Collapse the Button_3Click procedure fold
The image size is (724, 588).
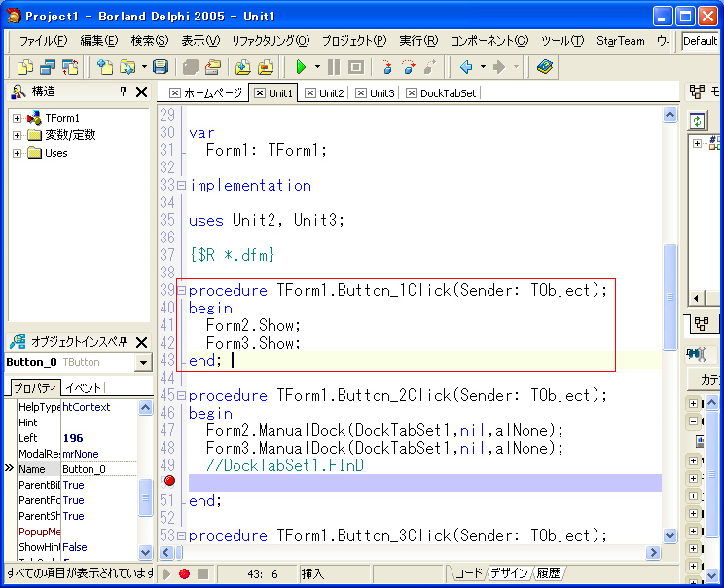point(181,535)
